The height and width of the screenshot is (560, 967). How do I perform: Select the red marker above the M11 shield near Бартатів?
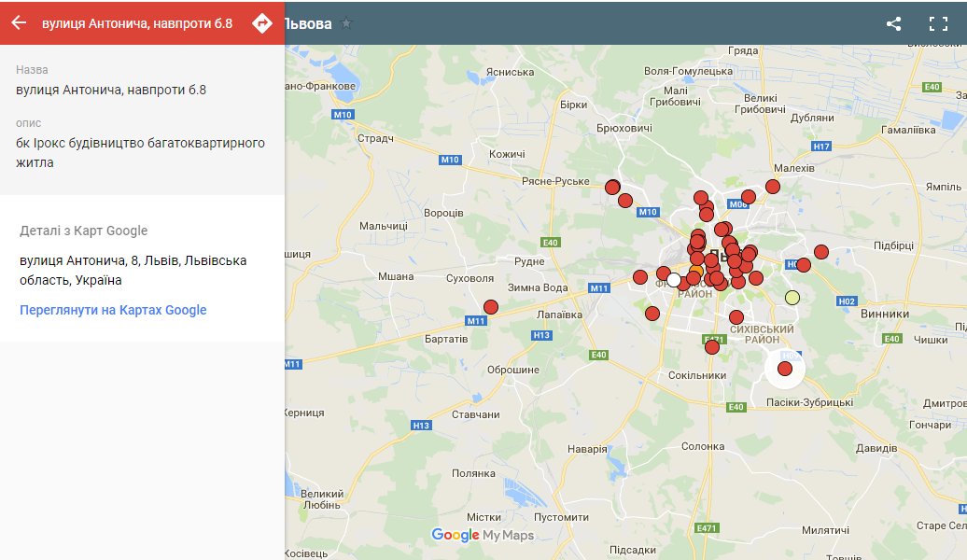(x=490, y=307)
